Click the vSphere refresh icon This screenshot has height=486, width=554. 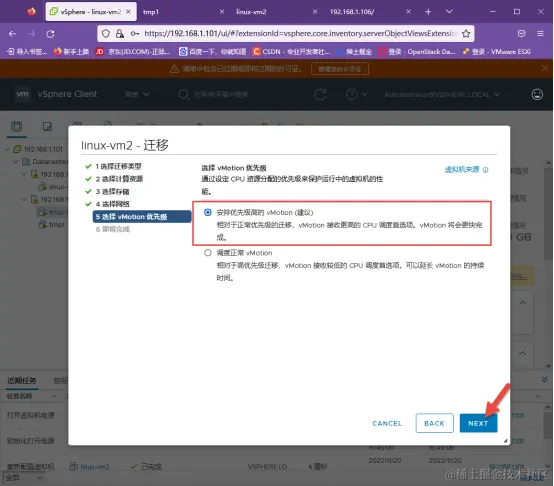tap(320, 94)
